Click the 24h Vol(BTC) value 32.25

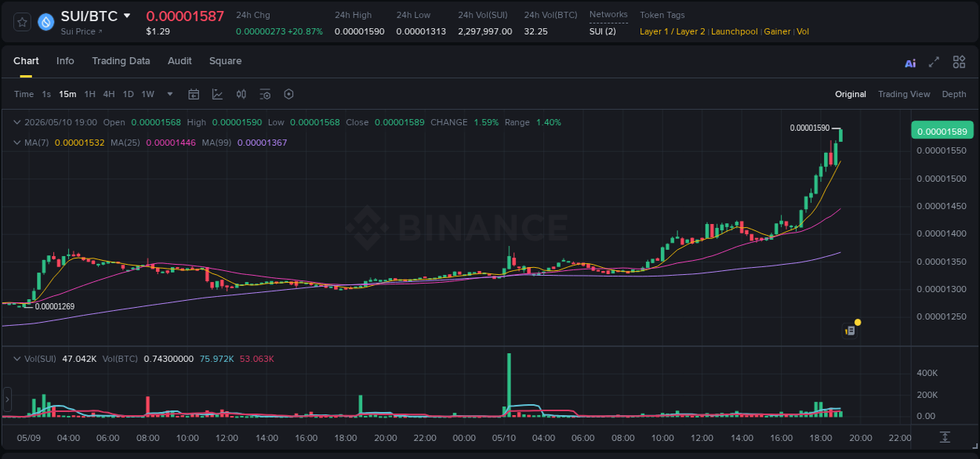point(536,31)
